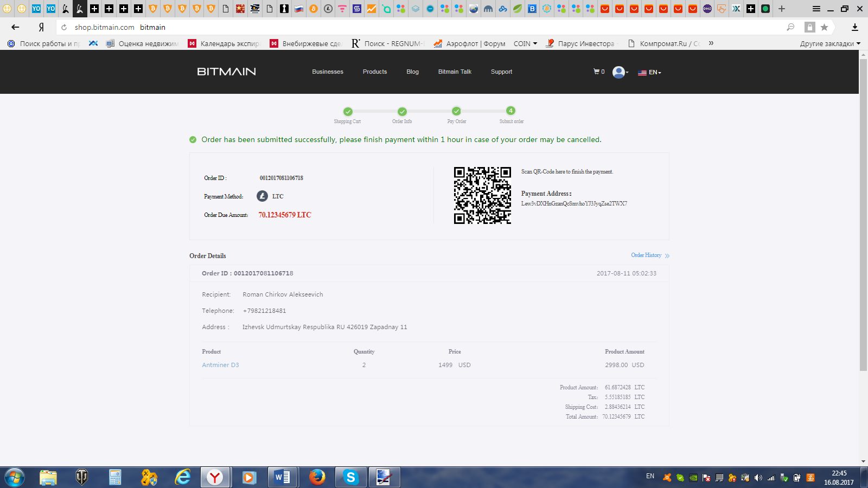Click the BITMAIN logo
868x488 pixels.
point(226,72)
